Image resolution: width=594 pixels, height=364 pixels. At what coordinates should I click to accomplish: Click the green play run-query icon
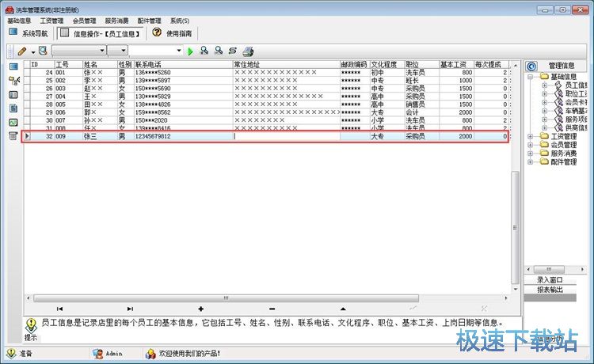190,51
